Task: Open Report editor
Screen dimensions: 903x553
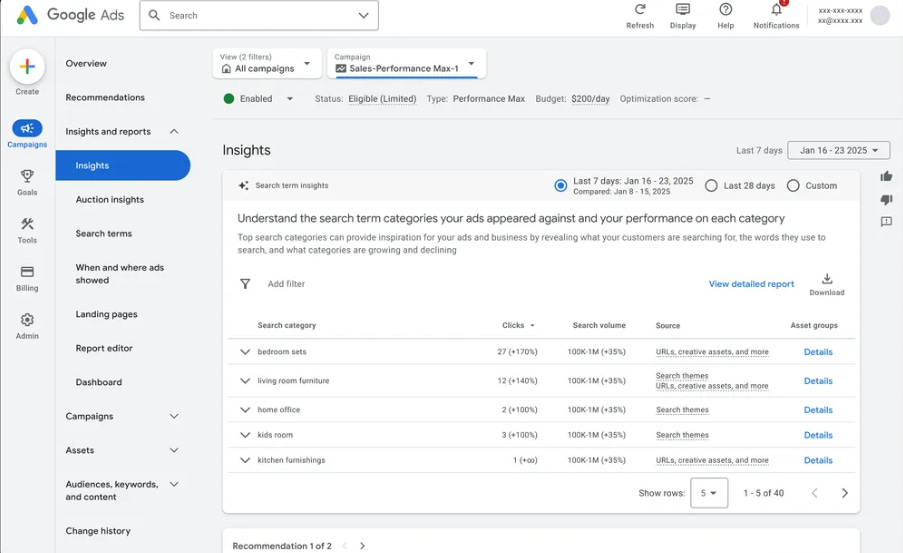Action: tap(104, 348)
